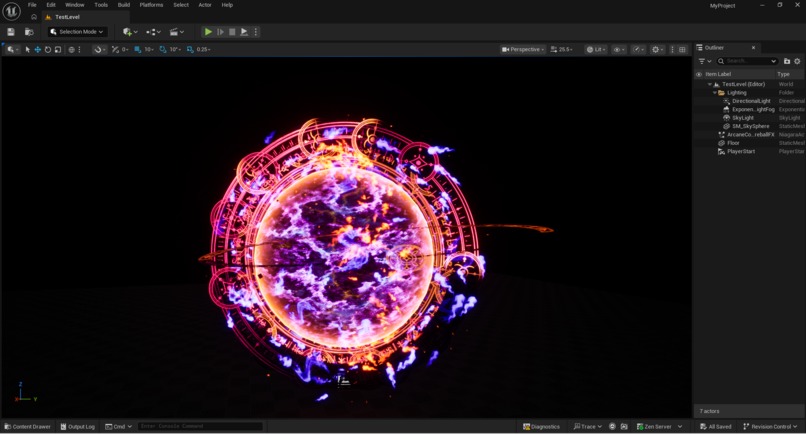
Task: Play the level with the green Play button
Action: (208, 32)
